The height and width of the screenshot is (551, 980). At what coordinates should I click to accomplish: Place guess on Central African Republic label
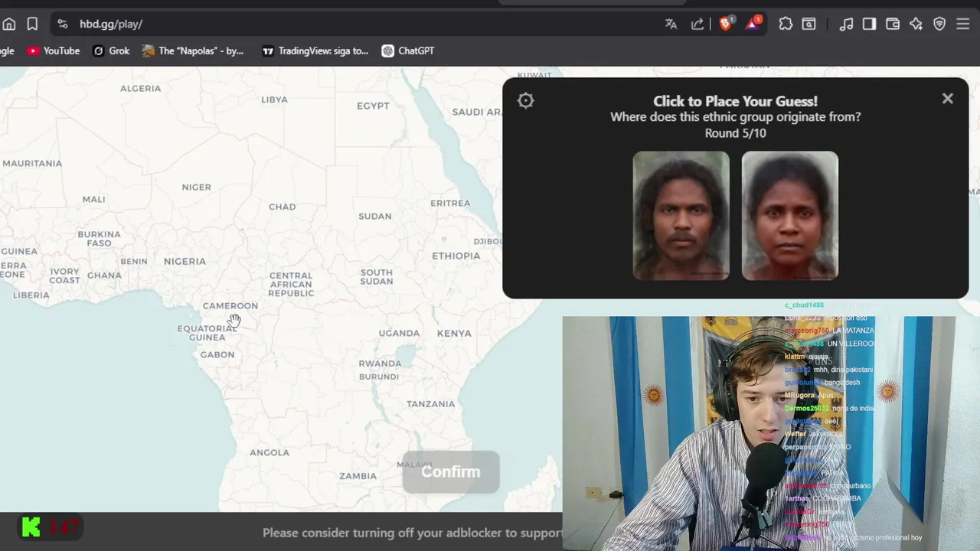tap(291, 284)
